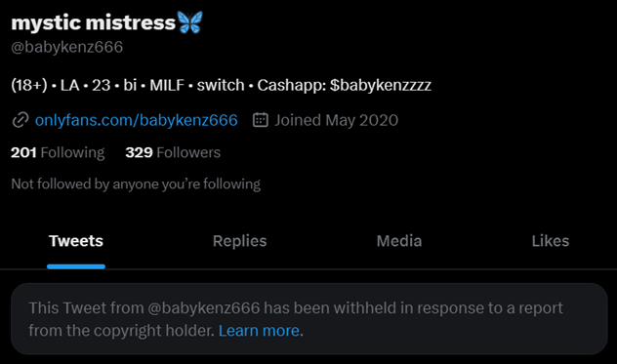The width and height of the screenshot is (617, 364).
Task: Click the mystic mistress display name
Action: 94,22
